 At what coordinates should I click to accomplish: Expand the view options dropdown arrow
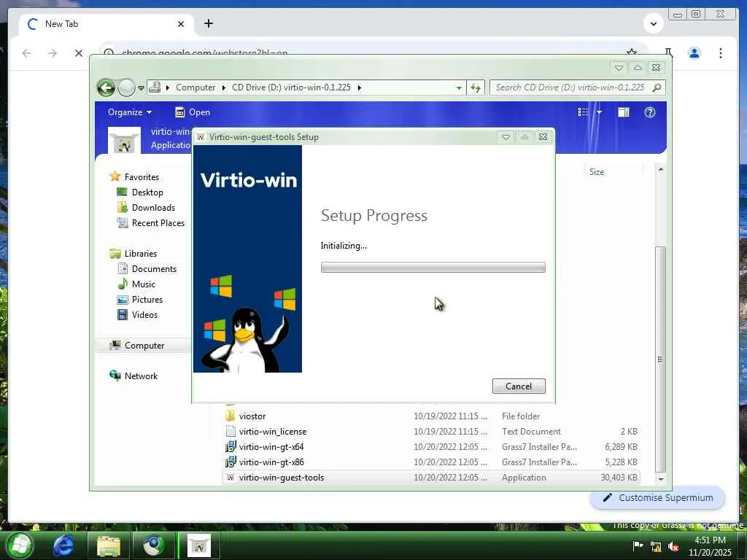click(599, 112)
